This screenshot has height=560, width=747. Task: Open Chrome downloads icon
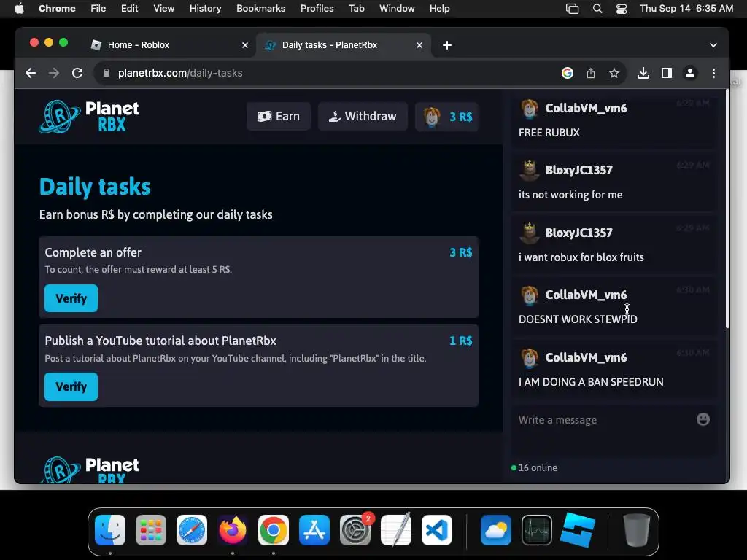[643, 73]
